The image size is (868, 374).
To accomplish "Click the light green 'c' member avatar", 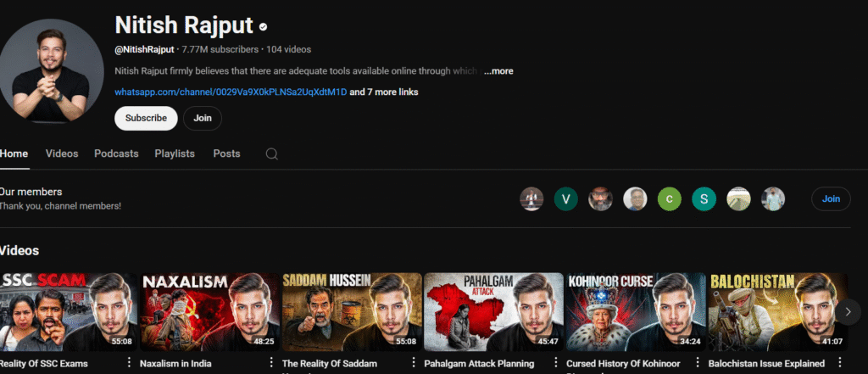I will point(669,199).
